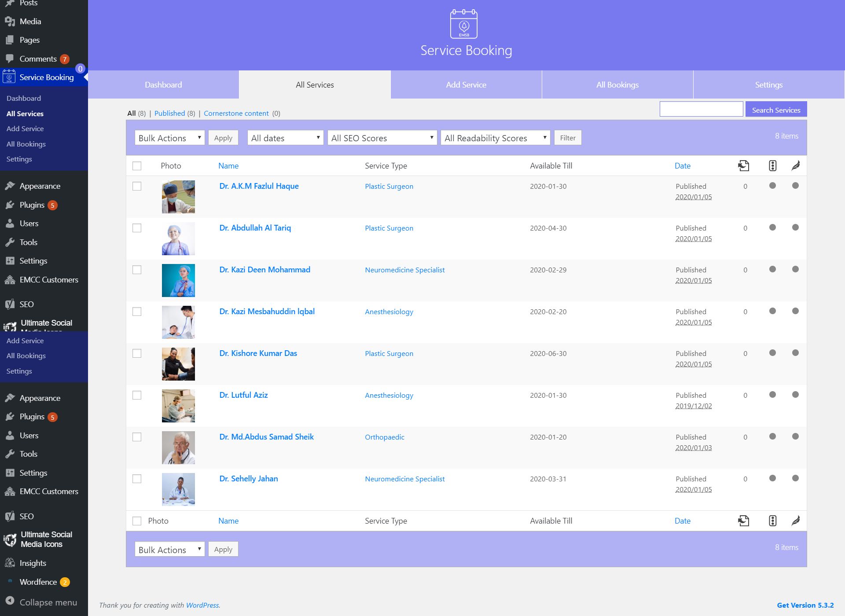
Task: Expand the All dates filter dropdown
Action: click(285, 138)
